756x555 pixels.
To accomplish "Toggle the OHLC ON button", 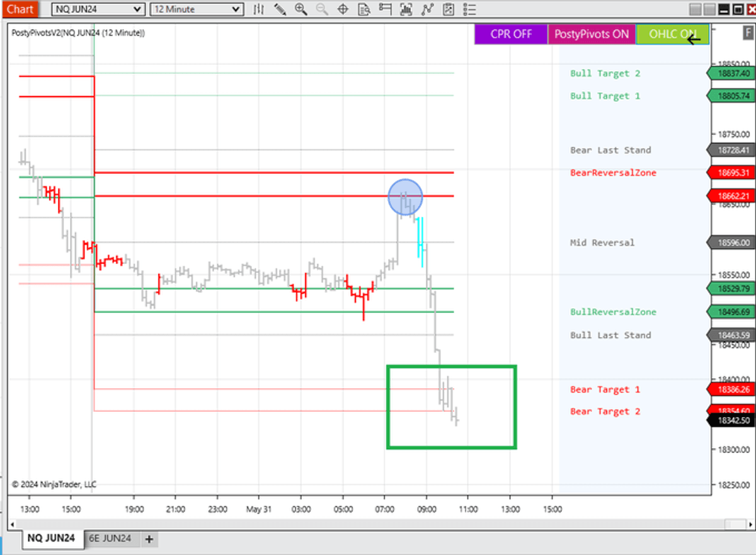I will coord(672,34).
